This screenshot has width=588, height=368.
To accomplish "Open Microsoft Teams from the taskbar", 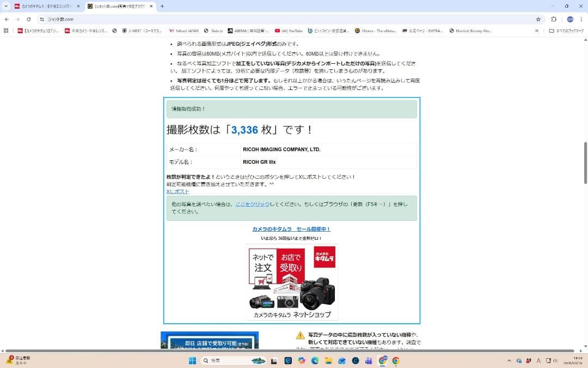I will (x=369, y=361).
